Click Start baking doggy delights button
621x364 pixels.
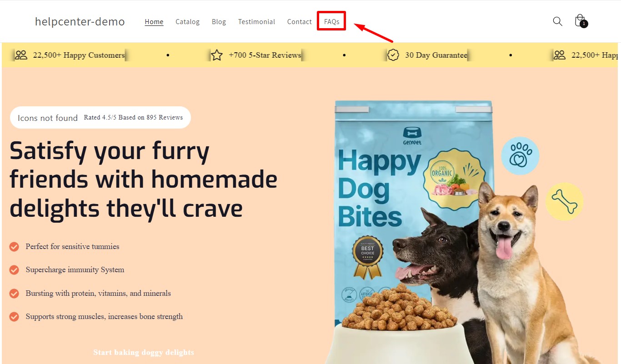[x=144, y=352]
